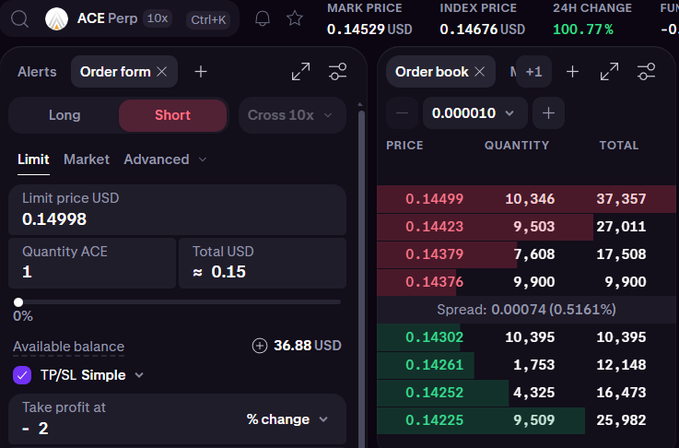This screenshot has width=679, height=448.
Task: Click the Index Price 0.14676 USD value
Action: [482, 29]
